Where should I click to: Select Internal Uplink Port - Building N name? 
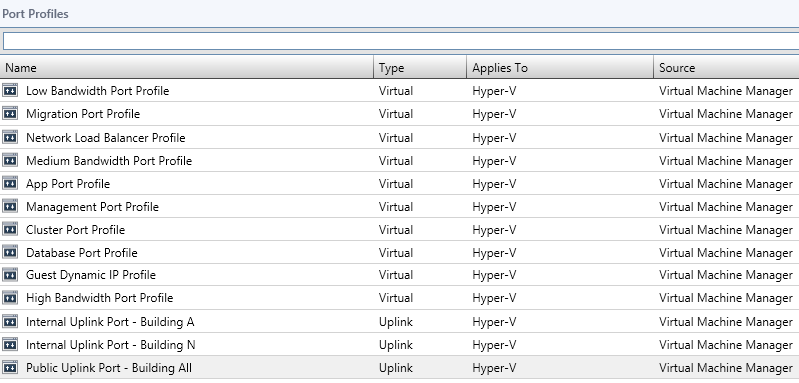click(111, 345)
